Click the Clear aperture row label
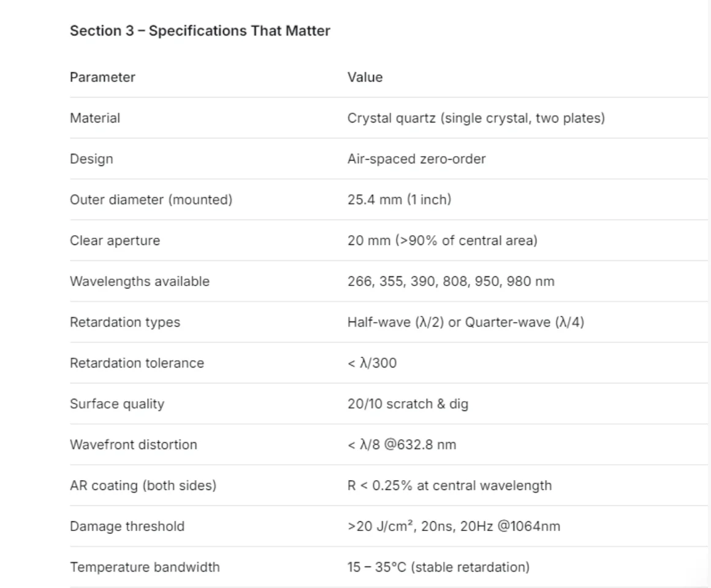711x588 pixels. [x=115, y=241]
